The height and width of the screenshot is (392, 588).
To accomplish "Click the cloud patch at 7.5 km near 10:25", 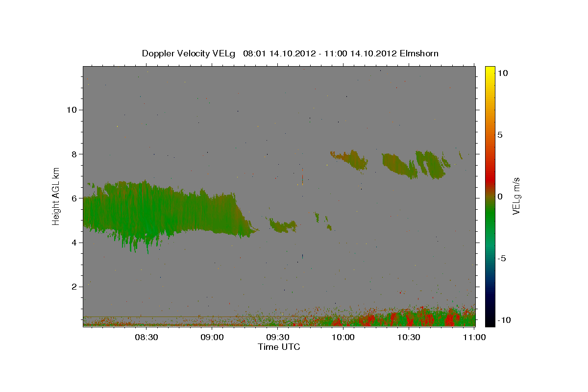I will click(399, 165).
